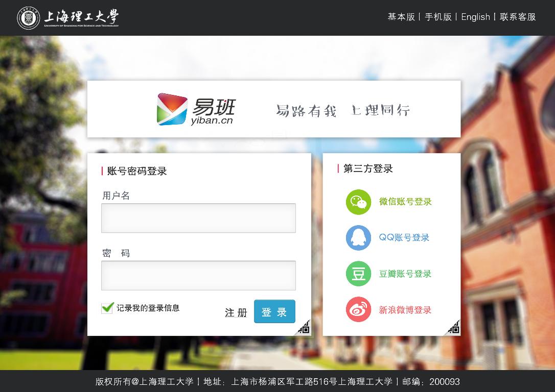The width and height of the screenshot is (555, 392).
Task: Click inside the 用户名 input field
Action: [x=198, y=217]
